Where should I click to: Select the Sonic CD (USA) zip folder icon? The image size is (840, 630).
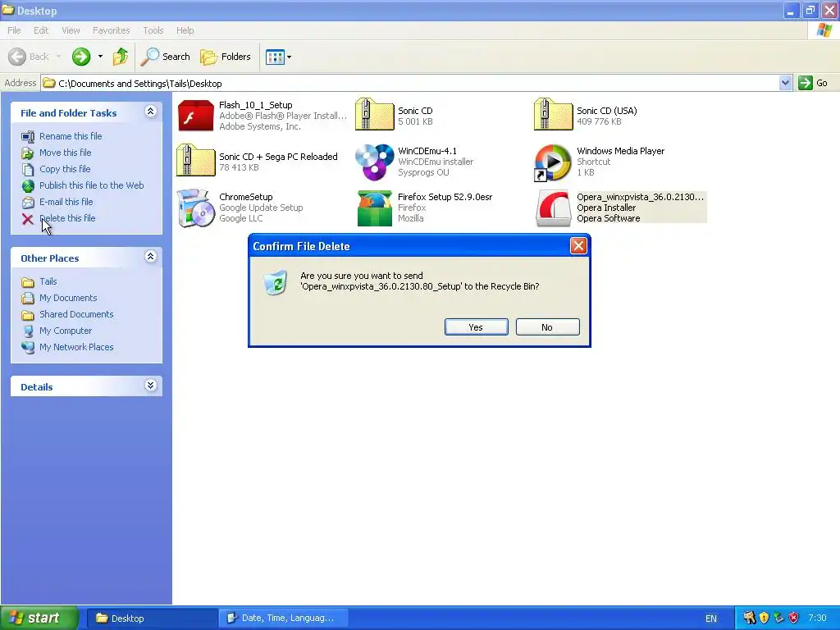pos(554,114)
